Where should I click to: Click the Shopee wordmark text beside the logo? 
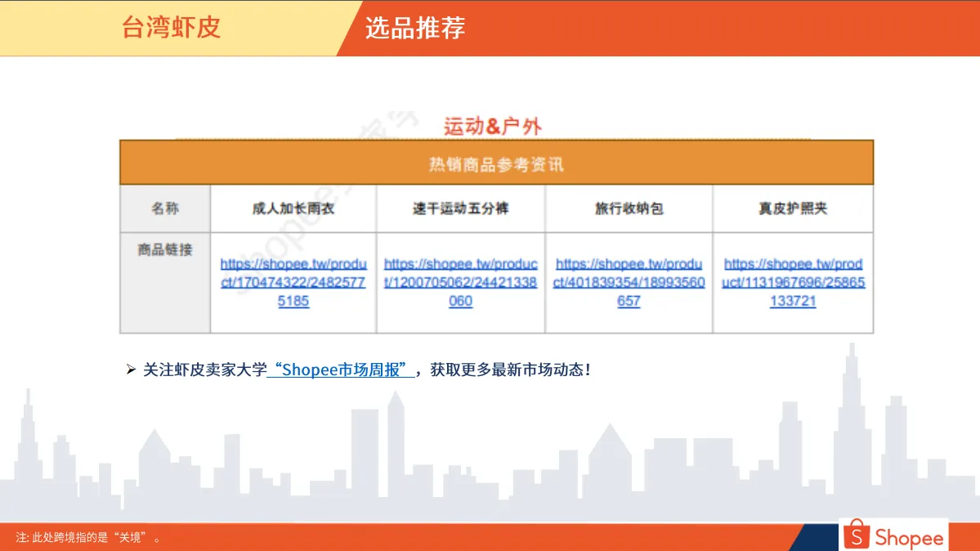tap(908, 538)
